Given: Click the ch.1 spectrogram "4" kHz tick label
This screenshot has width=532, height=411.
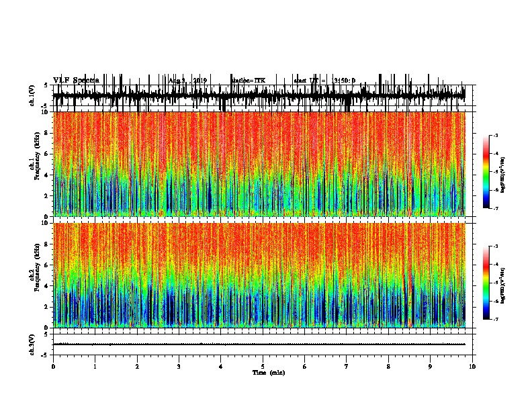Looking at the screenshot, I should pyautogui.click(x=46, y=175).
